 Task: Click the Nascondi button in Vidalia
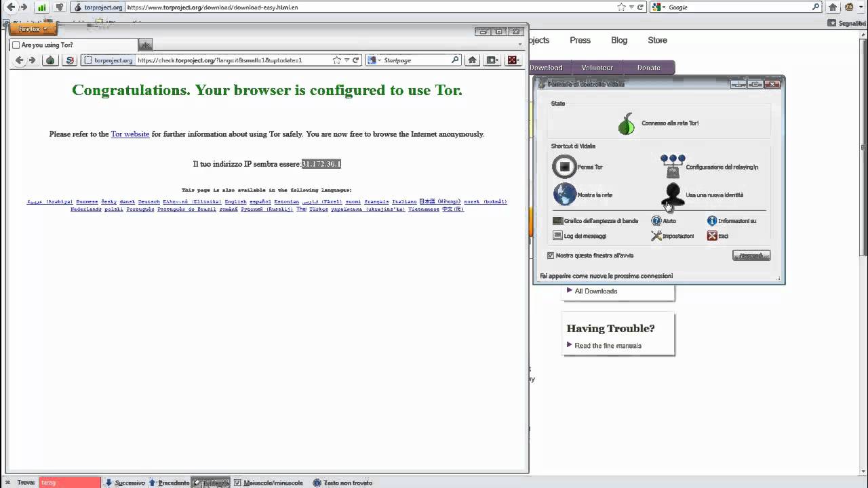751,256
